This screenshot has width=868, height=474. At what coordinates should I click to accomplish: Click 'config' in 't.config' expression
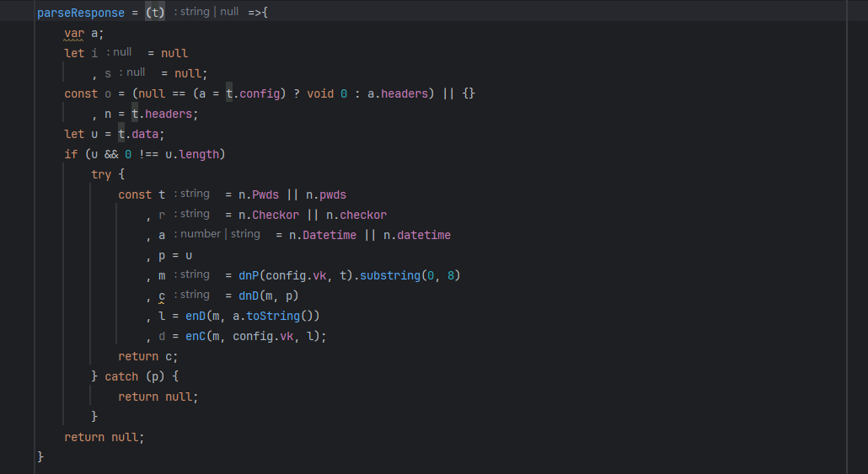[x=259, y=94]
